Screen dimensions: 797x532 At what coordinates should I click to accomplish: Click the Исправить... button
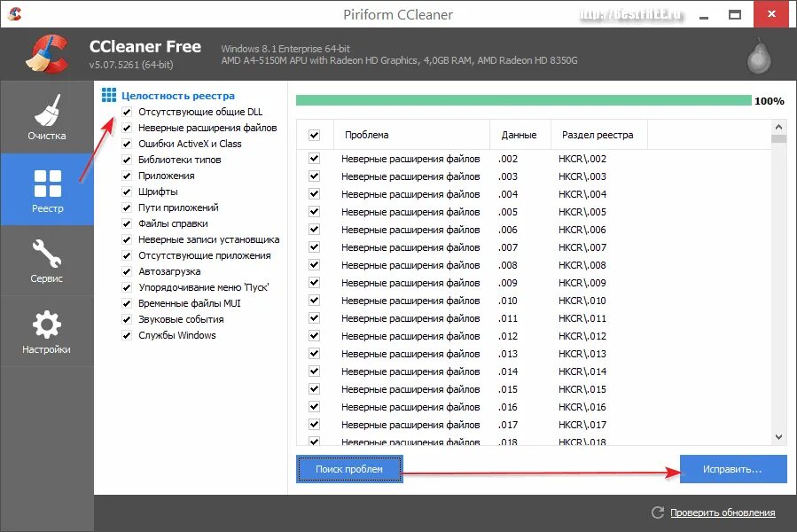pyautogui.click(x=733, y=469)
